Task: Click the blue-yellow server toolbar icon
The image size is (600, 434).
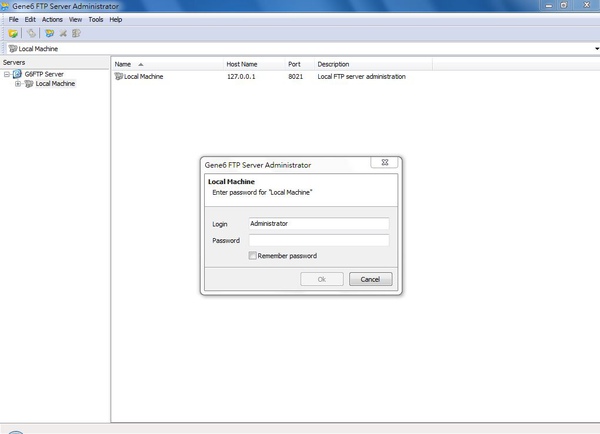Action: tap(49, 34)
